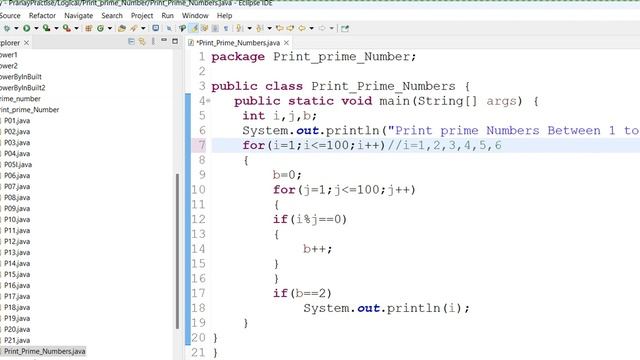Click the Previous Annotation icon
Viewport: 640px width, 360px height.
pos(259,28)
